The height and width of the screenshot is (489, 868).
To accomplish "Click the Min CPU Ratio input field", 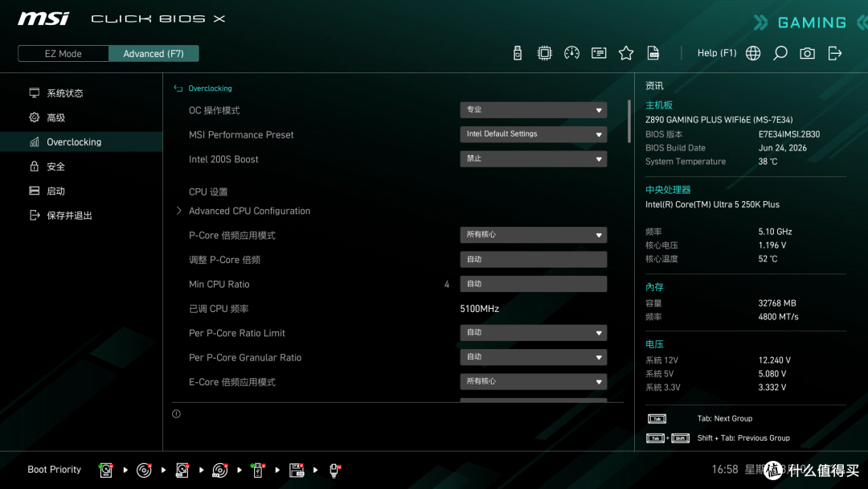I will (533, 284).
